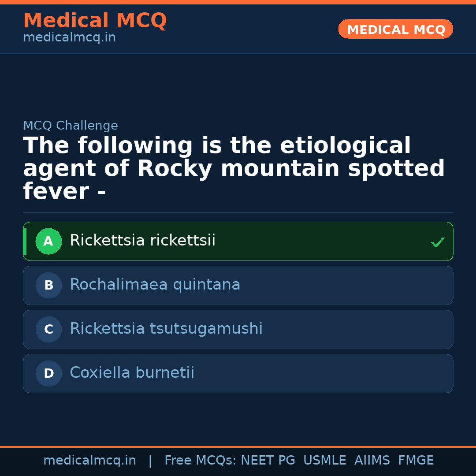476x476 pixels.
Task: Open the medicalmcq.in link under the header title
Action: (69, 37)
